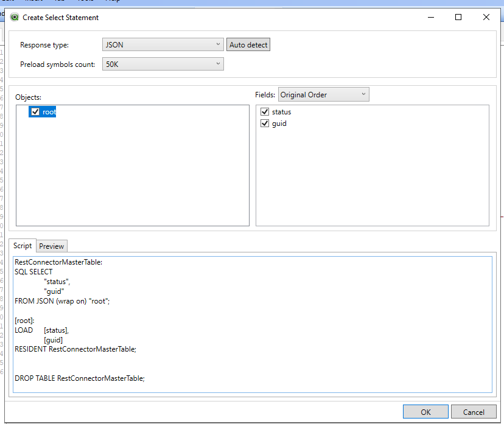
Task: Uncheck the status field checkbox
Action: pos(265,112)
